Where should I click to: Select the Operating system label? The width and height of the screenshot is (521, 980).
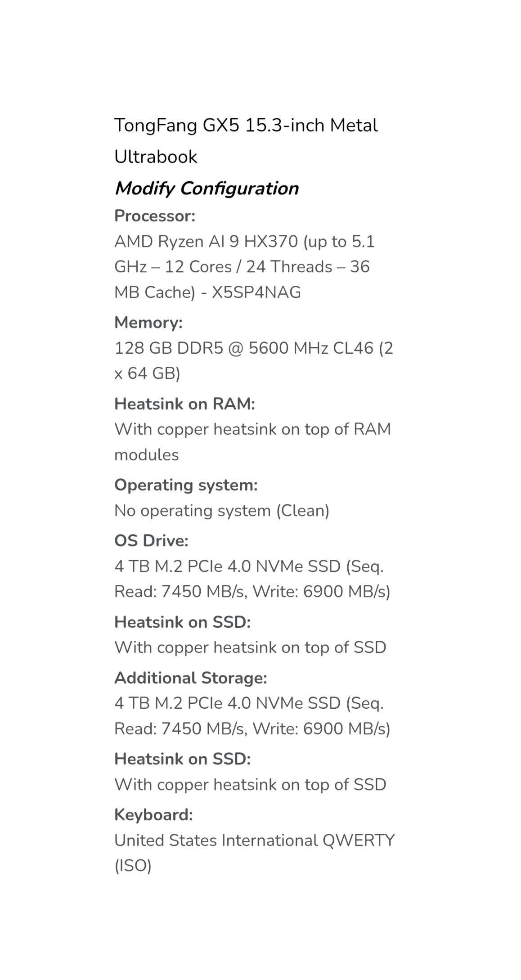click(x=186, y=485)
